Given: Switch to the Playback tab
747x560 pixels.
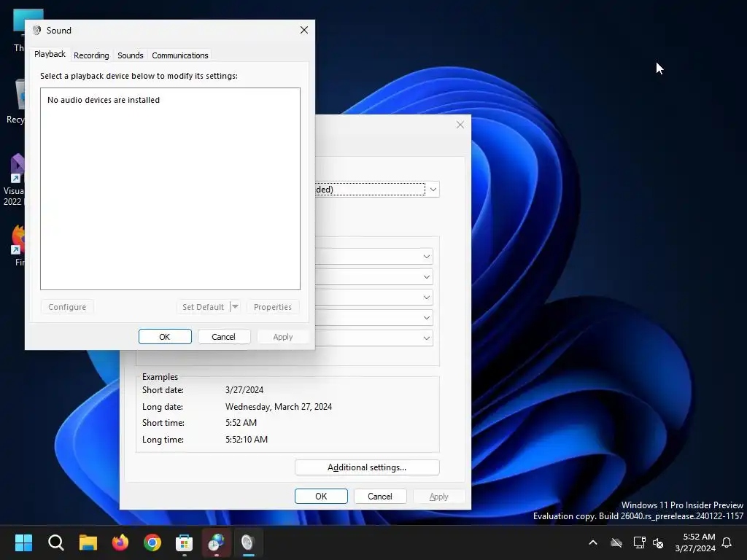Looking at the screenshot, I should 50,54.
